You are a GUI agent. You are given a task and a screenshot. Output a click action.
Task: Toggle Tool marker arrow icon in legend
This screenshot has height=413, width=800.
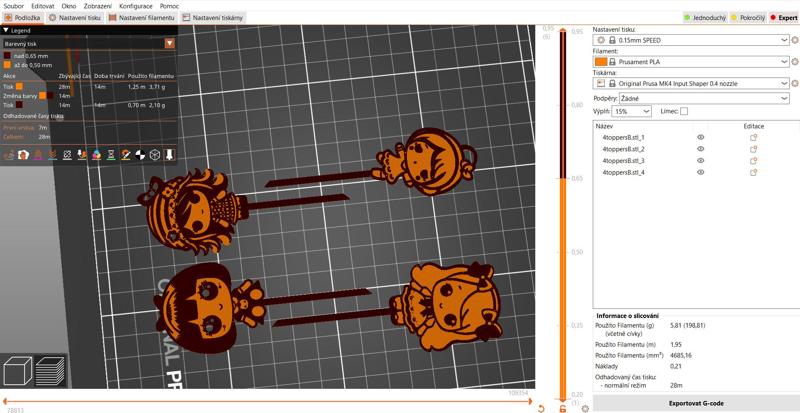(x=169, y=155)
